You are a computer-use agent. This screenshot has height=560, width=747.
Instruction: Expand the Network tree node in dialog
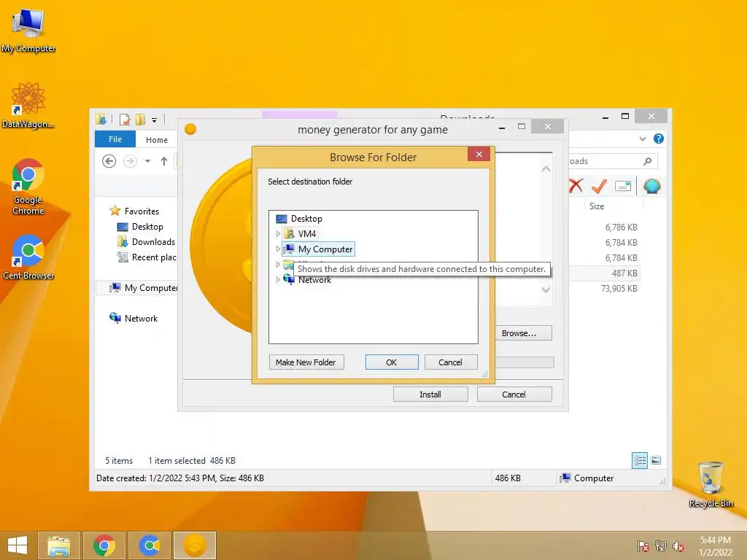click(278, 279)
